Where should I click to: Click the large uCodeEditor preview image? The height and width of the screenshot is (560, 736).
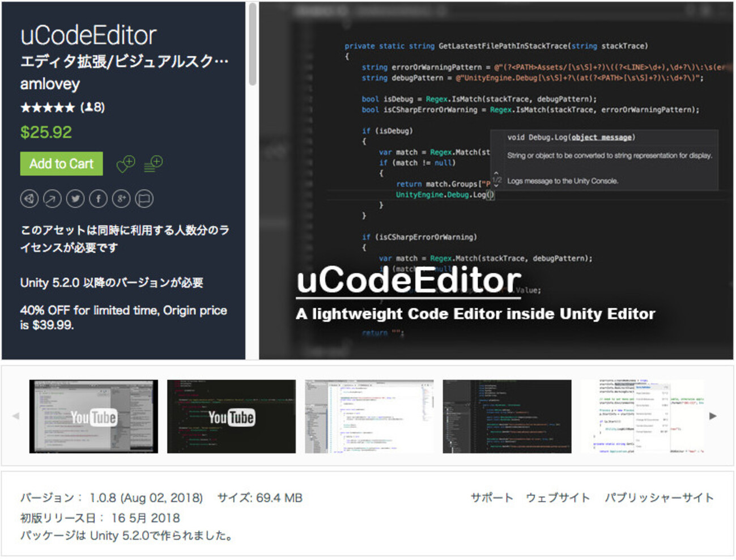[x=496, y=181]
